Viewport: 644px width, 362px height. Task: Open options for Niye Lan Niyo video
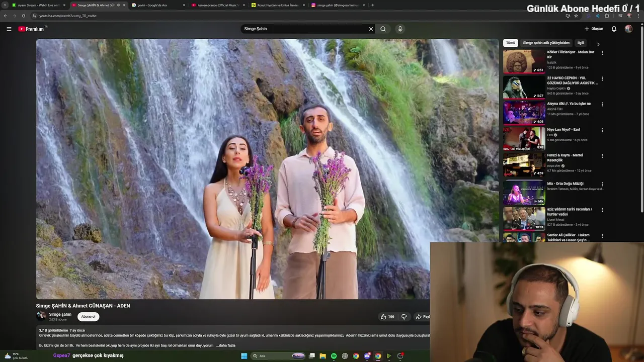[602, 130]
